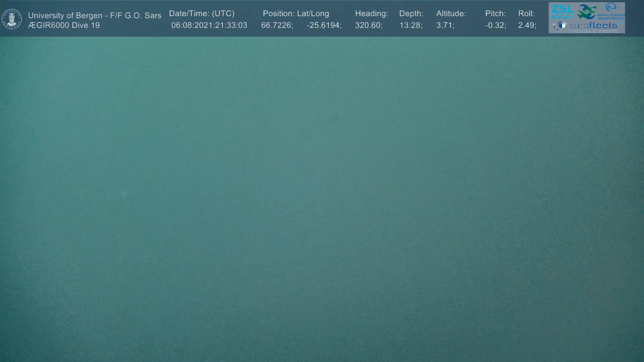Click the timestamp value 06:08:2021:21:33:03
This screenshot has height=362, width=644.
click(209, 25)
